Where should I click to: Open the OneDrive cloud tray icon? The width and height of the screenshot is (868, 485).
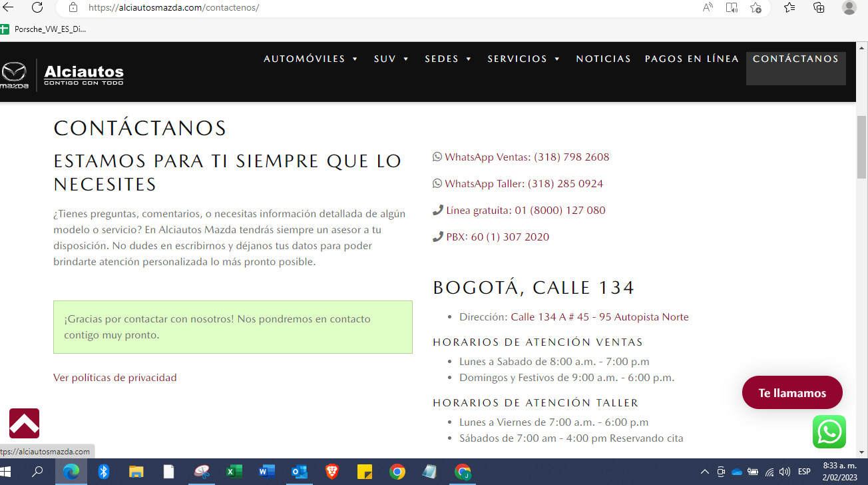tap(737, 472)
